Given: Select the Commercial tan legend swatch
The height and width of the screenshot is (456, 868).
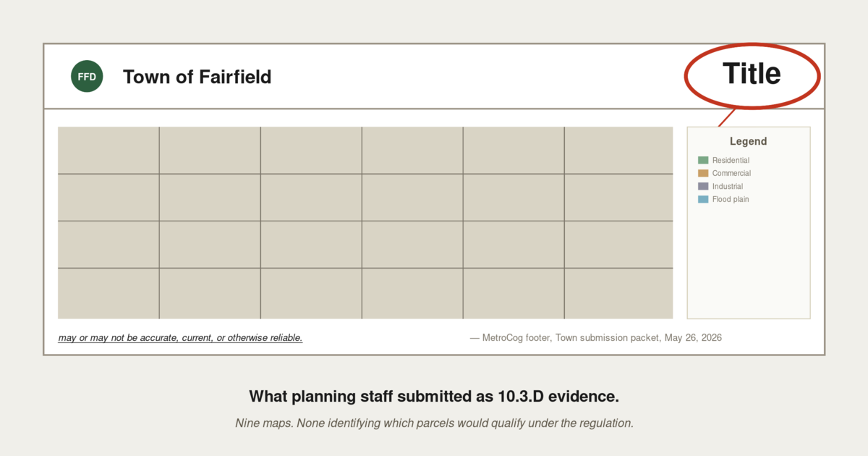Looking at the screenshot, I should coord(703,173).
